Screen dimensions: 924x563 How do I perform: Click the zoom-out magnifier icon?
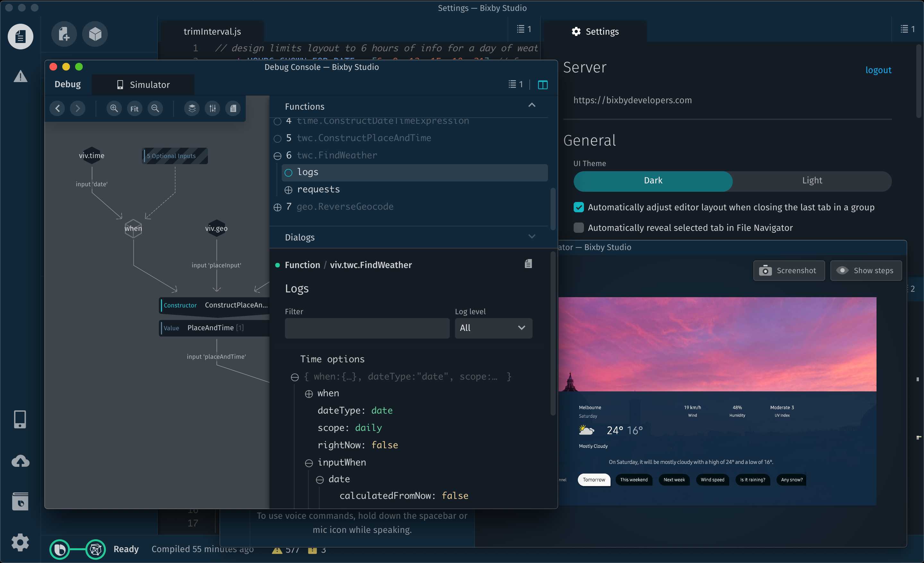[x=154, y=108]
